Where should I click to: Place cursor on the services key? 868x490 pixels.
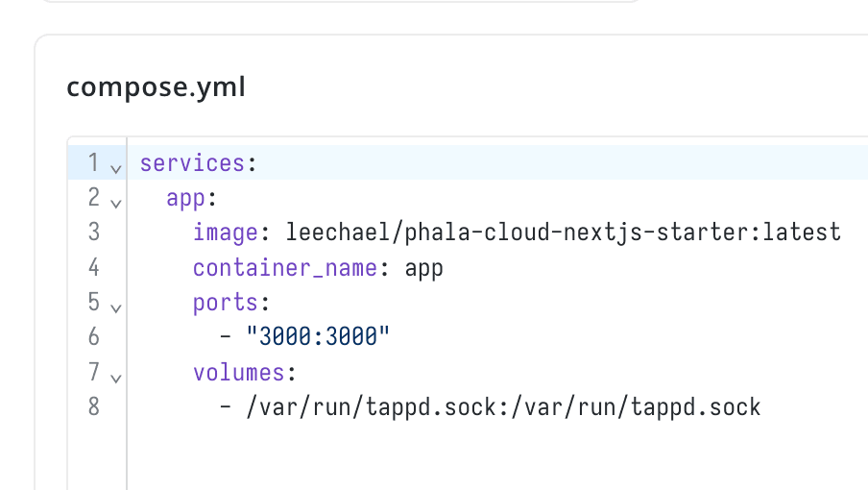pos(192,162)
